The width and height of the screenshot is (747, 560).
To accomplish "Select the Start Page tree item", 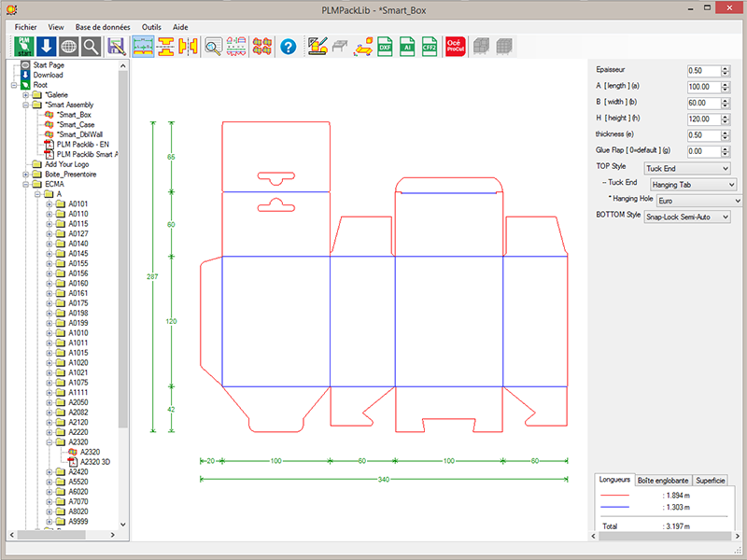I will (x=49, y=65).
